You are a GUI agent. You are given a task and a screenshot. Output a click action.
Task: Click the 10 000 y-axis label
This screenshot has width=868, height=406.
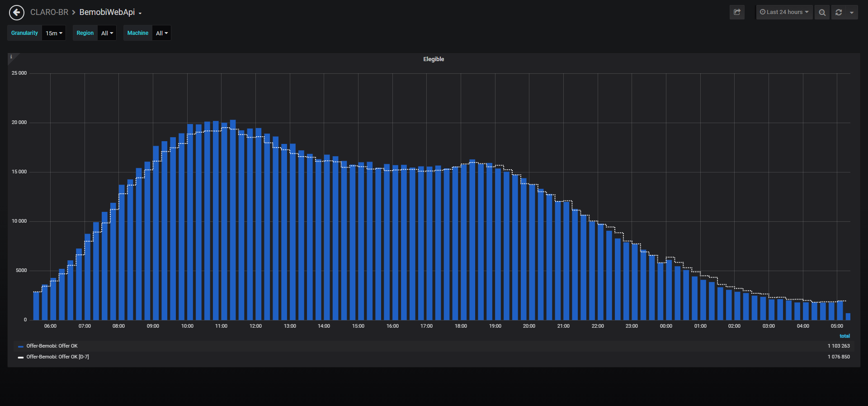click(x=19, y=221)
